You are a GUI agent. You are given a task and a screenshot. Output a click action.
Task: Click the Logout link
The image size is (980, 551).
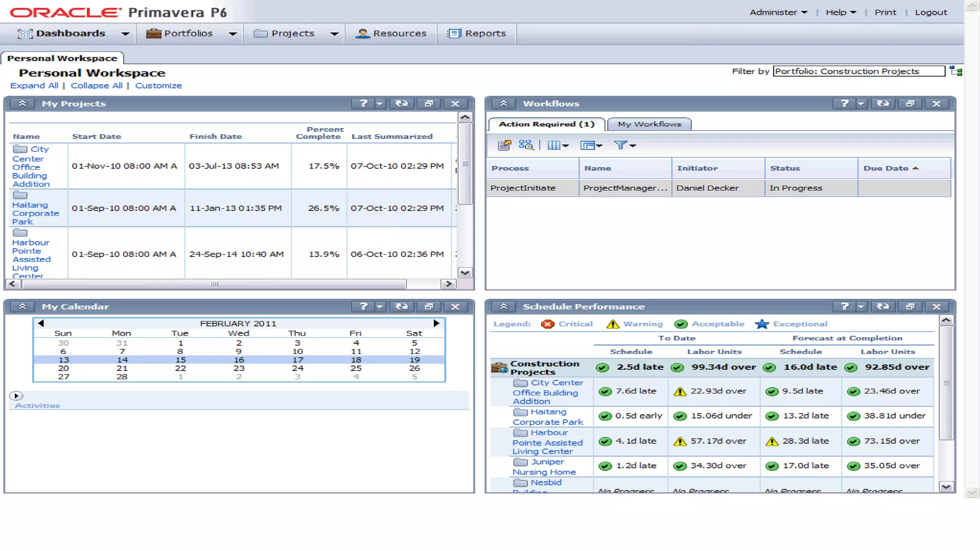(931, 12)
